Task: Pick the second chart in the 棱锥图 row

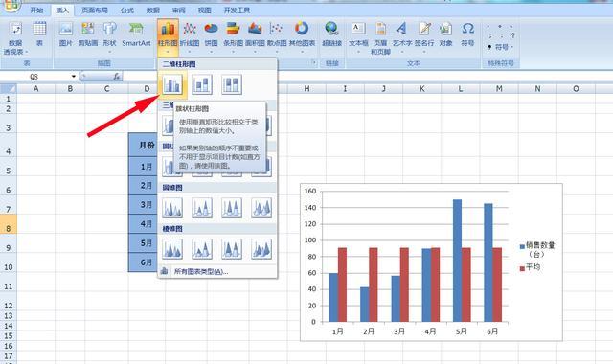Action: (x=202, y=249)
